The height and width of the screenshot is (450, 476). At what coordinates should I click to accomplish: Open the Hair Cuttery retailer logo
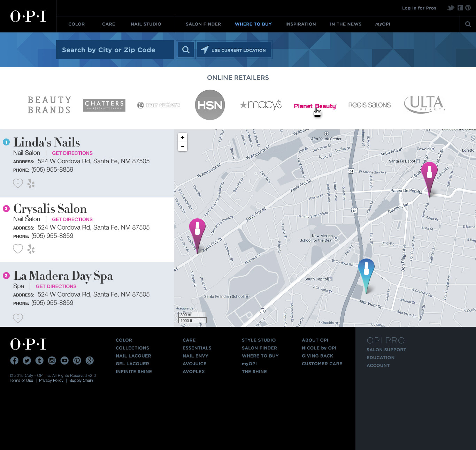pyautogui.click(x=159, y=105)
